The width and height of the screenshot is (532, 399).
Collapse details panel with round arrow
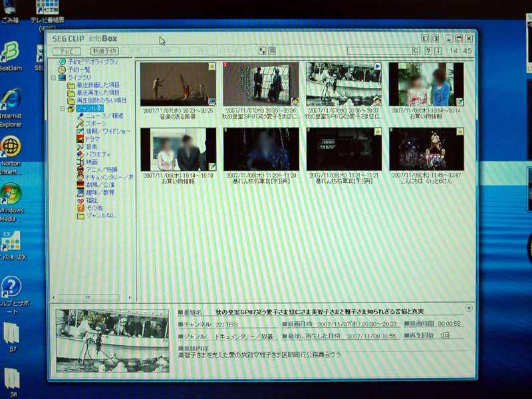click(468, 308)
